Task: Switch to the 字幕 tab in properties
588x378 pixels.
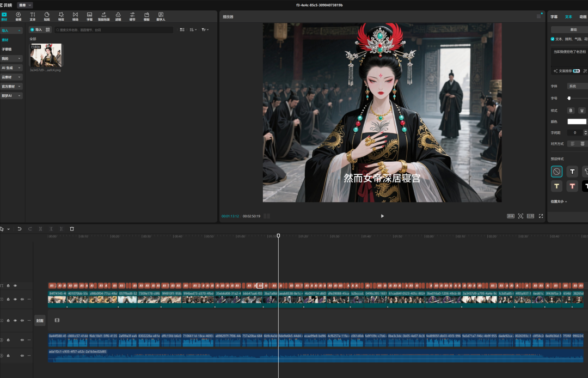Action: tap(554, 17)
